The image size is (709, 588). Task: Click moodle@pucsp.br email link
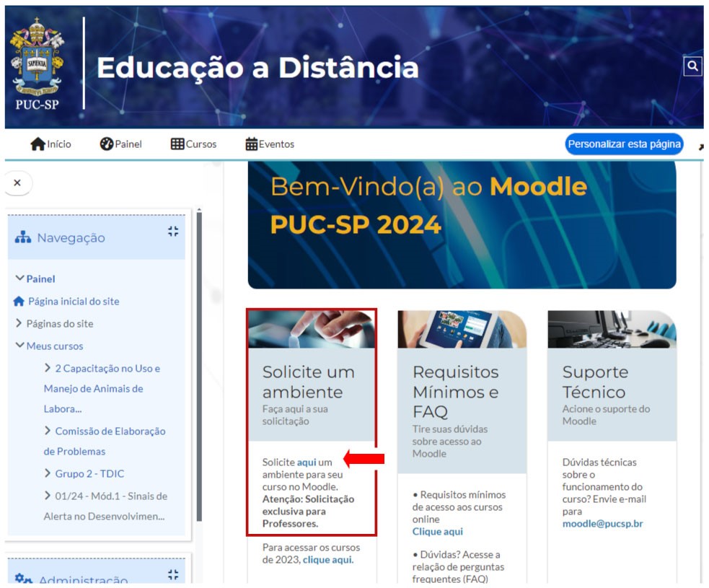click(x=602, y=523)
